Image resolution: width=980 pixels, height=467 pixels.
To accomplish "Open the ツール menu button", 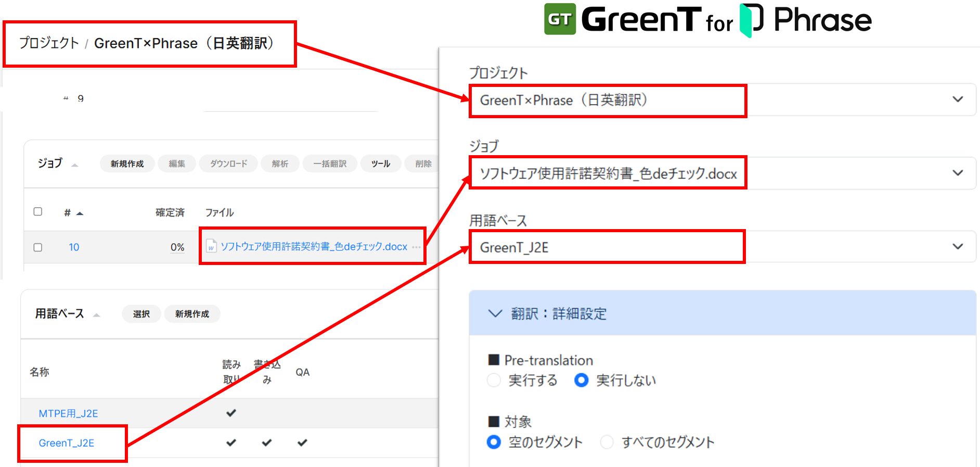I will pyautogui.click(x=380, y=163).
